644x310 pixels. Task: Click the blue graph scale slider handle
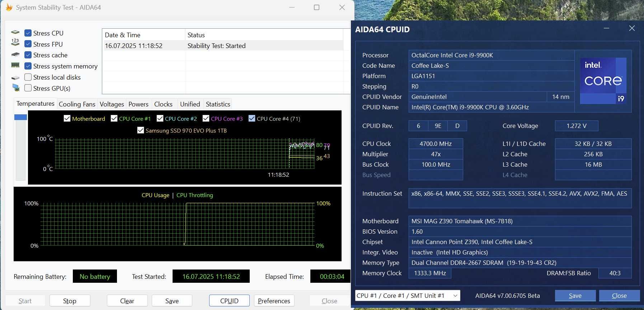(20, 117)
